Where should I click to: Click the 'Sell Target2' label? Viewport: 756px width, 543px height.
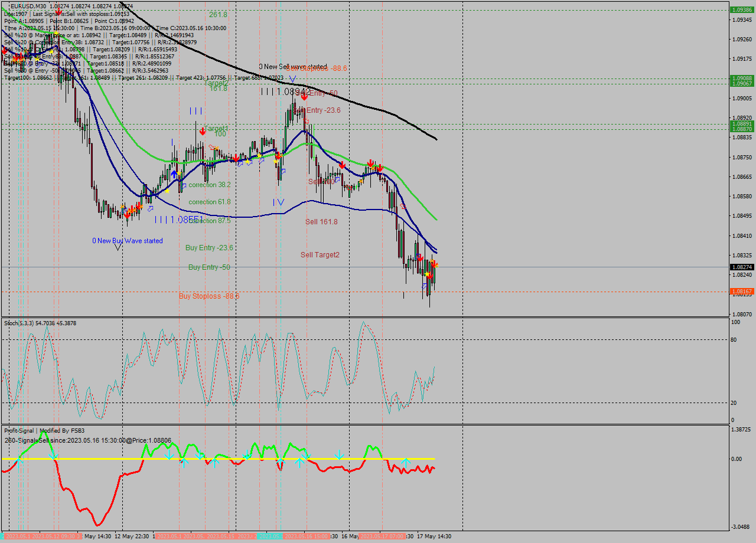tap(320, 255)
